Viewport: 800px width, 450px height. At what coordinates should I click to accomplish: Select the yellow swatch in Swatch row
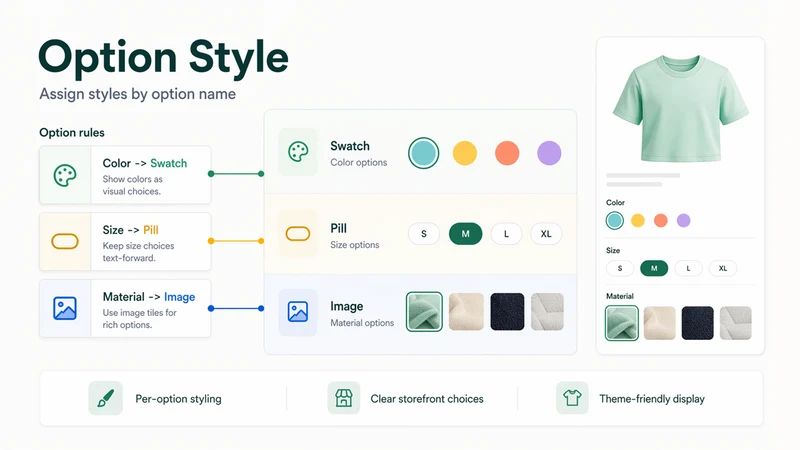coord(465,153)
